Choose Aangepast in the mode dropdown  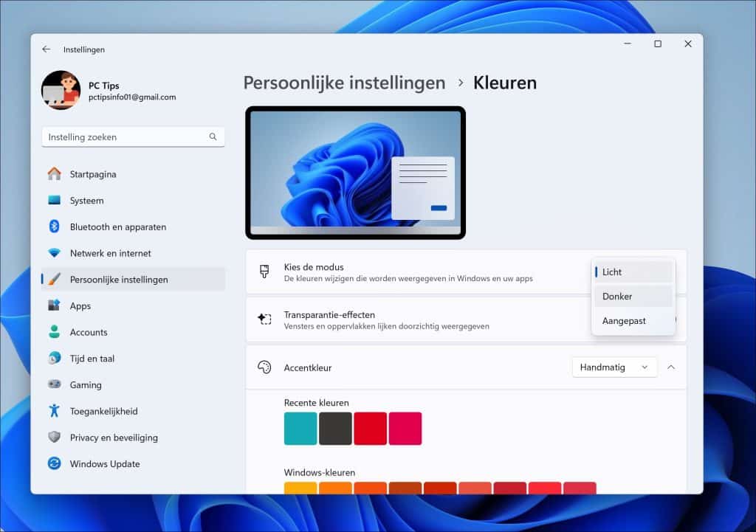pyautogui.click(x=633, y=320)
